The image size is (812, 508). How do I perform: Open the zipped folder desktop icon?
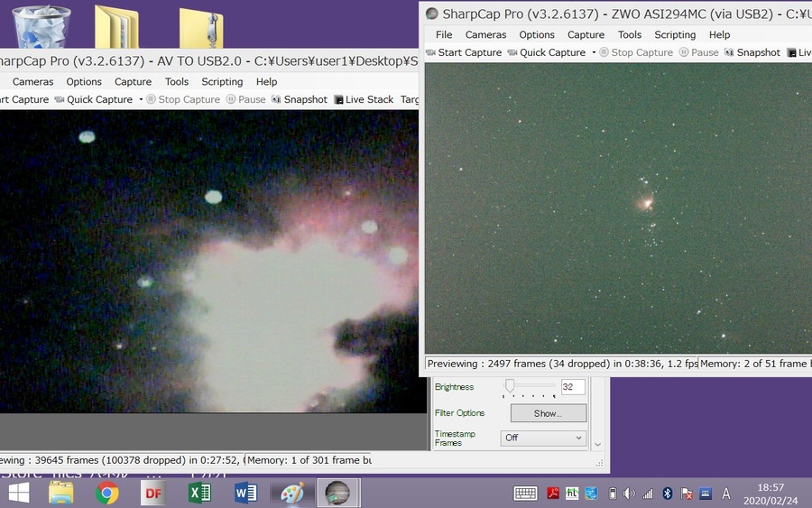click(x=201, y=29)
